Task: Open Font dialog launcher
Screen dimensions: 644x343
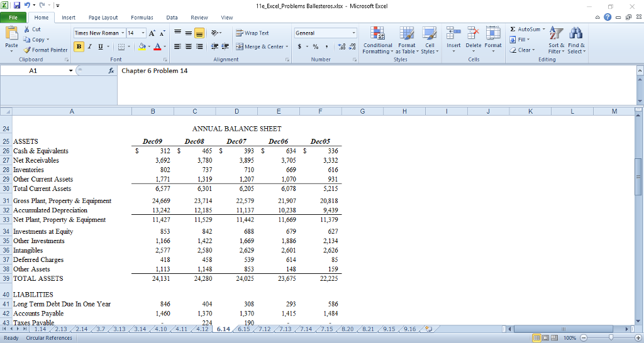Action: (x=165, y=60)
